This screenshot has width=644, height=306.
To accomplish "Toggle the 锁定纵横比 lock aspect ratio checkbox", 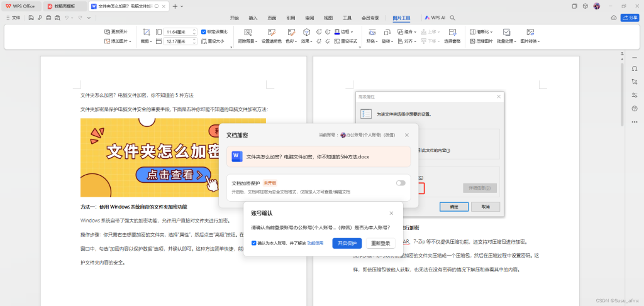I will [204, 31].
